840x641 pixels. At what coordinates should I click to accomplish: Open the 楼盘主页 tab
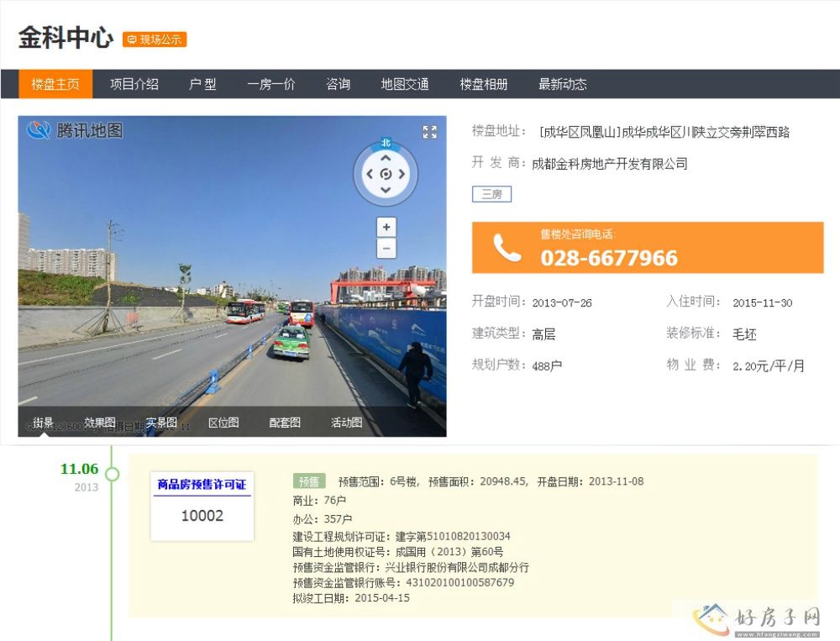click(x=55, y=84)
